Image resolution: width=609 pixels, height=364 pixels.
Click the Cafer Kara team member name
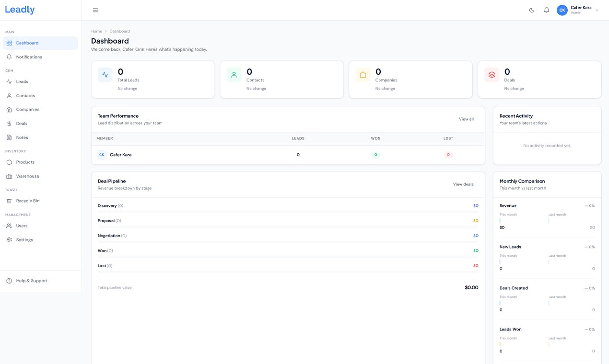coord(121,155)
